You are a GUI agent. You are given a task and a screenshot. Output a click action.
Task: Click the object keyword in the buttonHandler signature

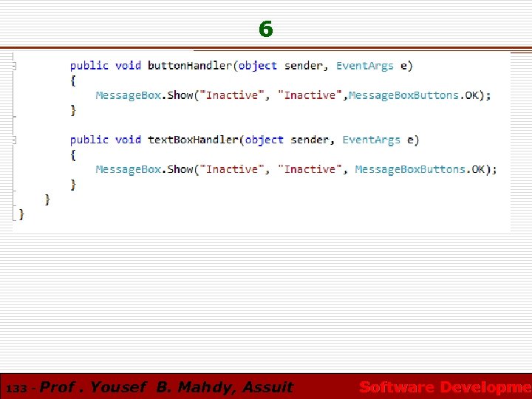258,66
